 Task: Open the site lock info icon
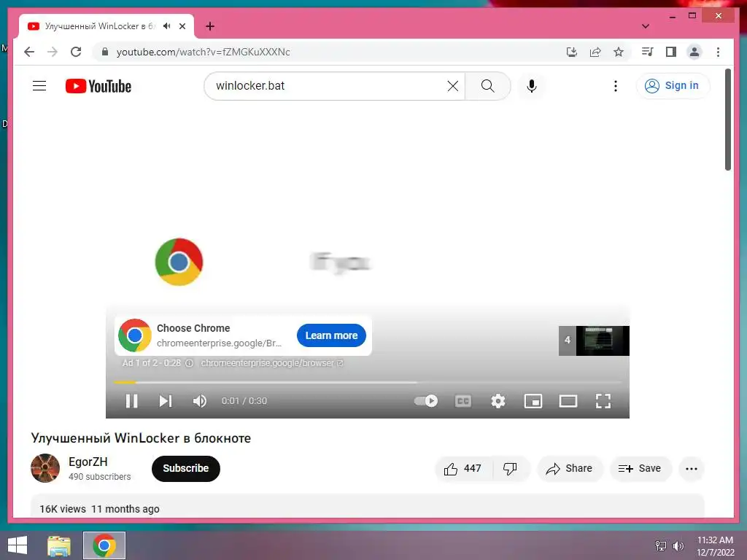click(x=105, y=52)
